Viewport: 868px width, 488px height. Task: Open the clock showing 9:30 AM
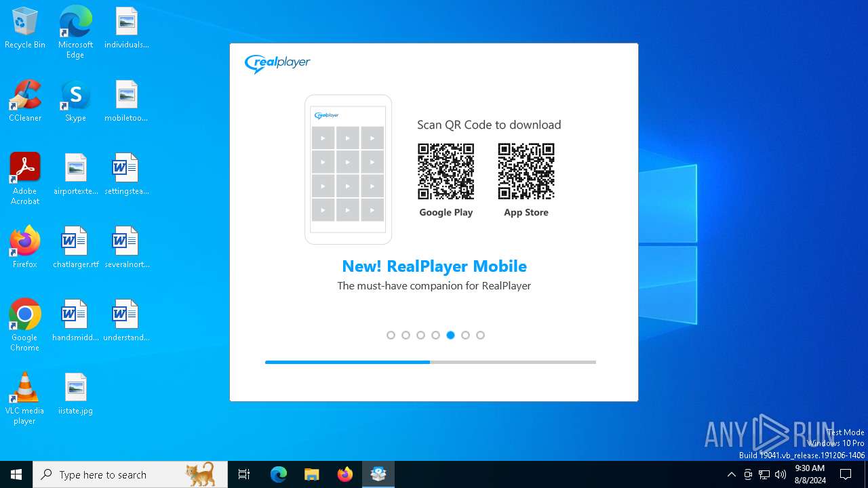pos(810,474)
